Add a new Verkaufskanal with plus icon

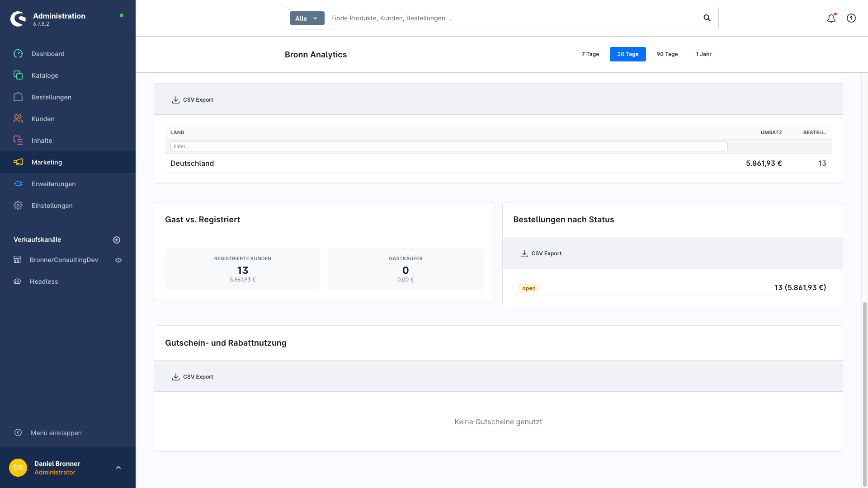(x=117, y=240)
